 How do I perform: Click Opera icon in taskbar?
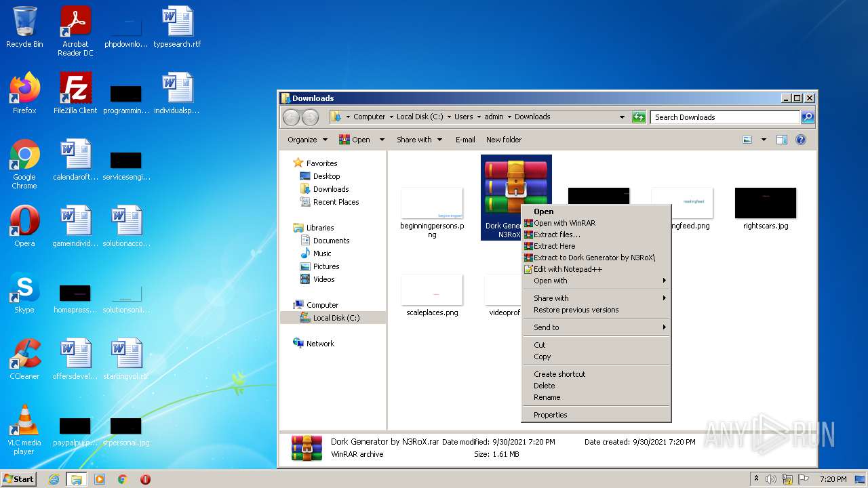click(145, 479)
